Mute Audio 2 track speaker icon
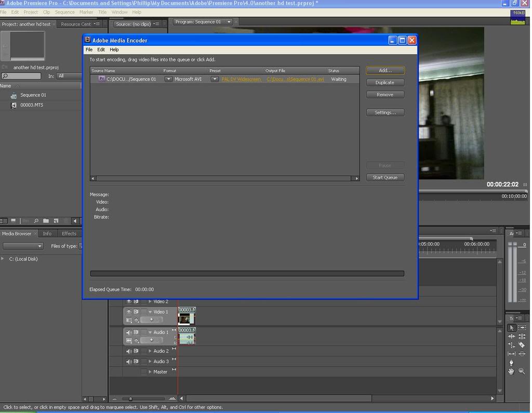The image size is (532, 413). [129, 351]
